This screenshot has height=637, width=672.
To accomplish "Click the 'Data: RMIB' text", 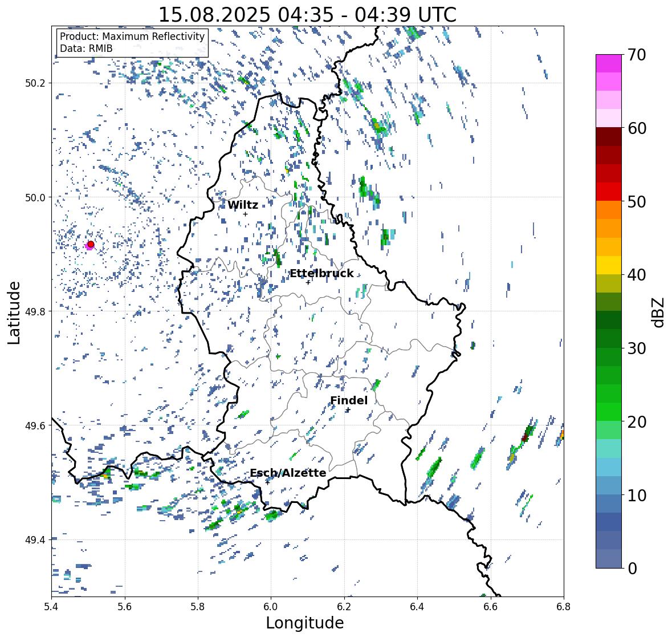I will 86,48.
